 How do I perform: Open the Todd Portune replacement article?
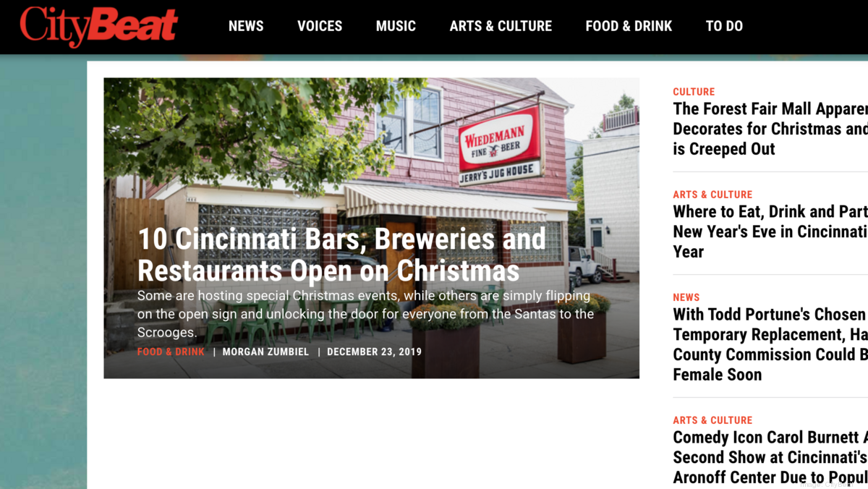[770, 344]
